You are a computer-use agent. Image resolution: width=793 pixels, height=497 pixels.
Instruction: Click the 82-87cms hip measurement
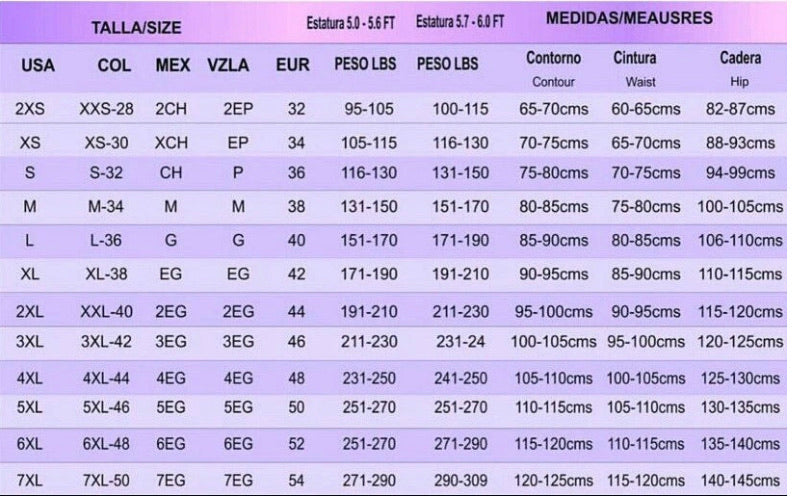(741, 108)
